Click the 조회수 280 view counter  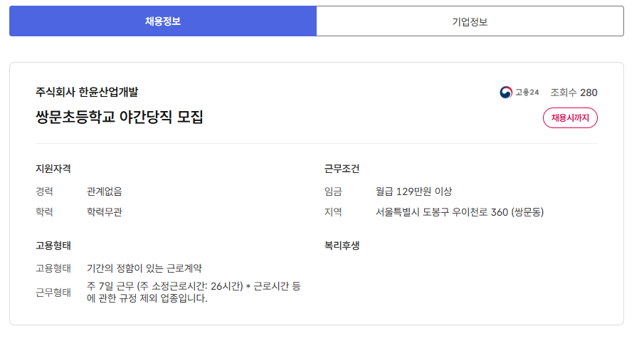(x=574, y=93)
